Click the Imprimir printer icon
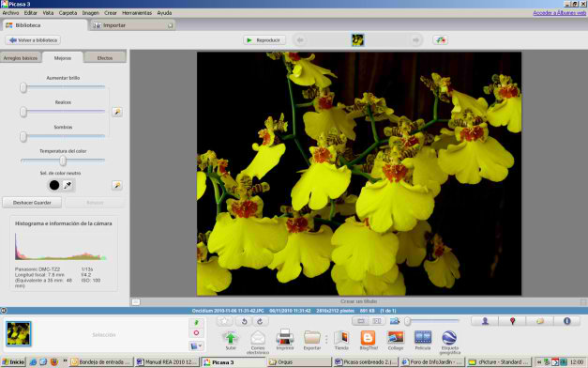588x368 pixels. tap(285, 337)
